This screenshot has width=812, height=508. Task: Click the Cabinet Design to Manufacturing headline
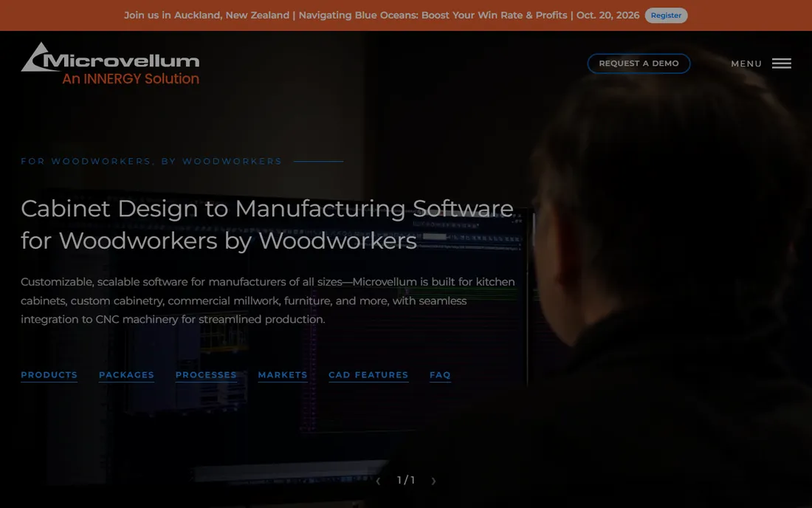pyautogui.click(x=267, y=224)
